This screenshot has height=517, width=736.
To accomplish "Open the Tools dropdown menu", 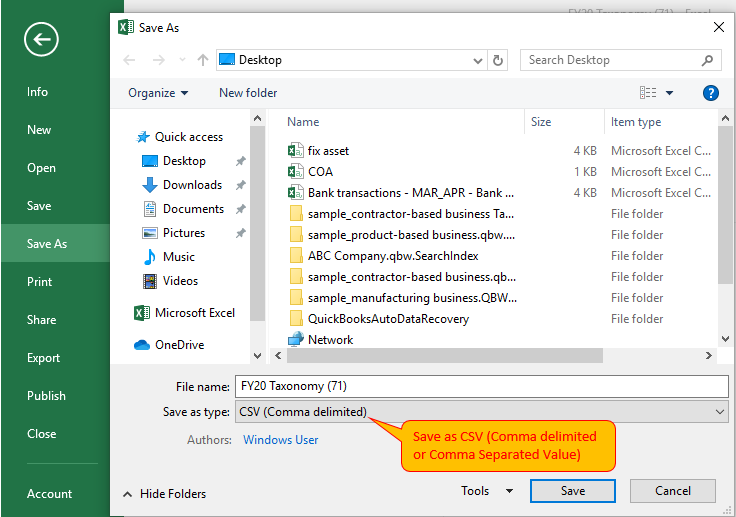I will [x=487, y=491].
